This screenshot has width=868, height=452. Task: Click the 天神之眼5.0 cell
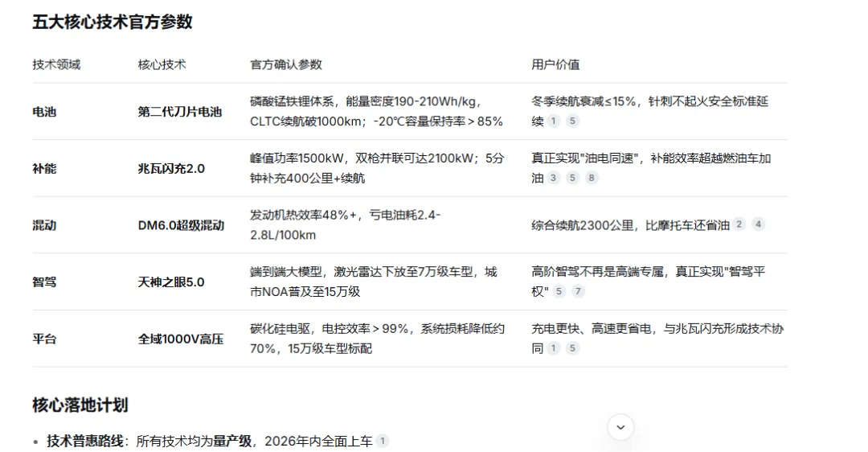pyautogui.click(x=171, y=282)
